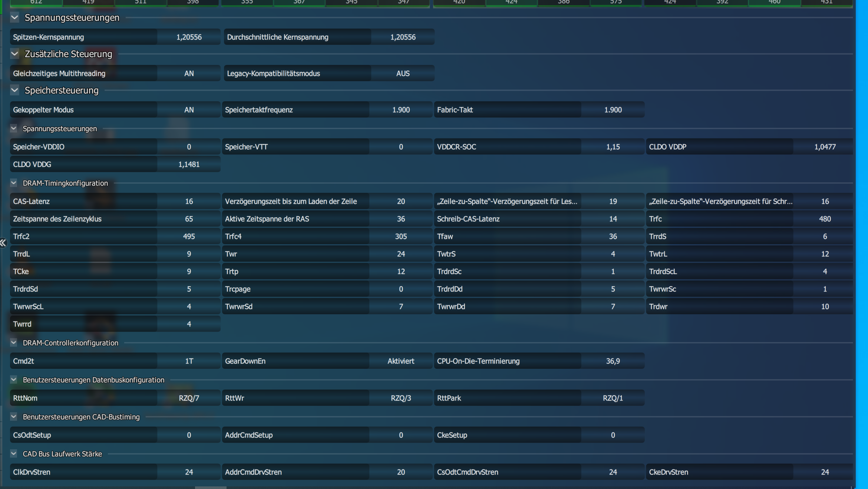This screenshot has width=868, height=489.
Task: Collapse the CAD Bus Laufwerk Stärke section
Action: [x=14, y=454]
